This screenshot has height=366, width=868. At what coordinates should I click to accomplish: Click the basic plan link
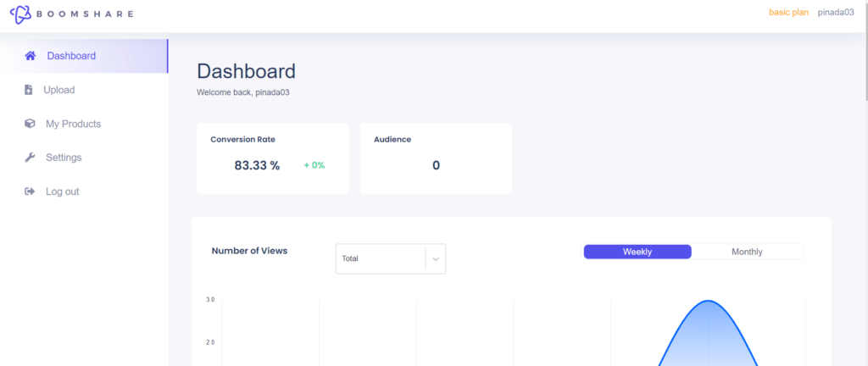[789, 12]
